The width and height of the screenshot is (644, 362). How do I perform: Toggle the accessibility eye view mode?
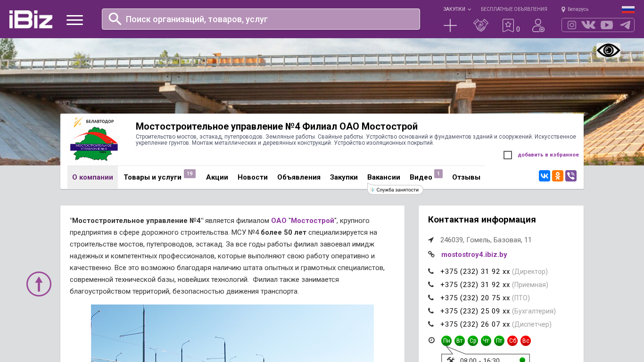608,50
